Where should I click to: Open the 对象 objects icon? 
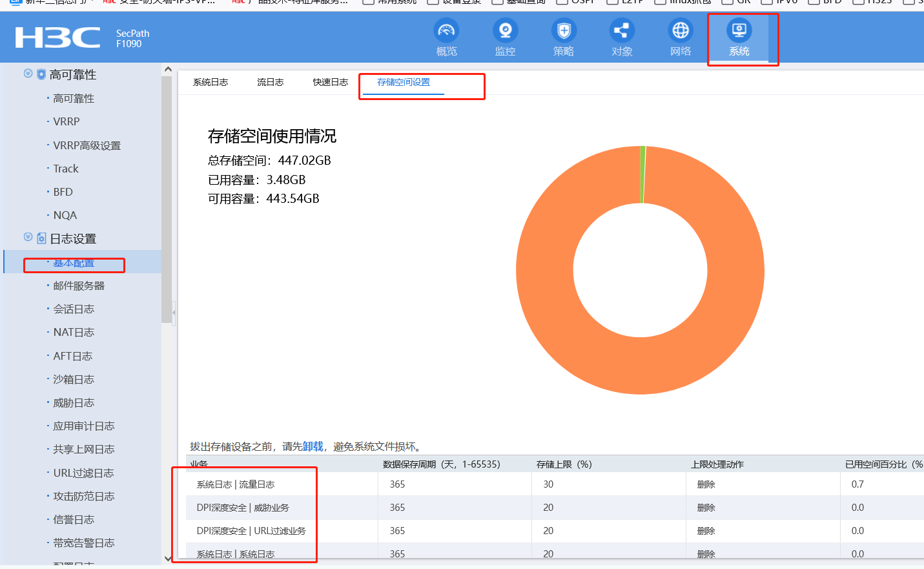[x=622, y=30]
